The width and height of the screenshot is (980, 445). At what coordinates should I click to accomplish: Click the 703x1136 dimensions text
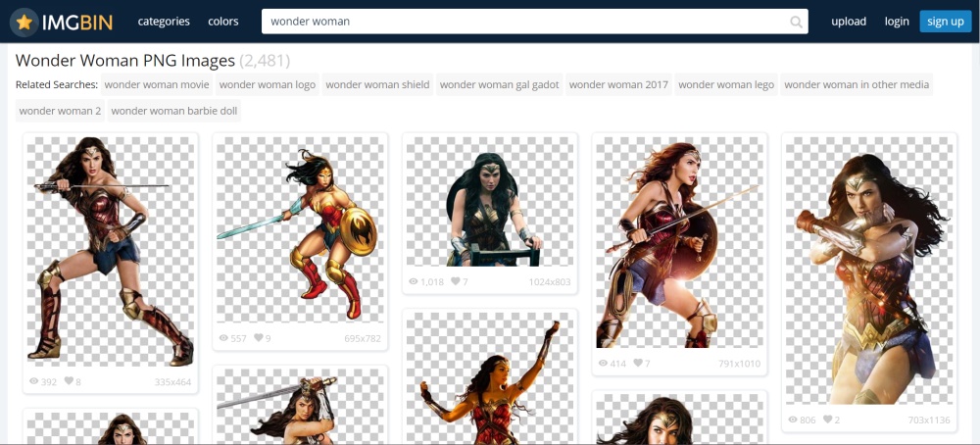929,420
